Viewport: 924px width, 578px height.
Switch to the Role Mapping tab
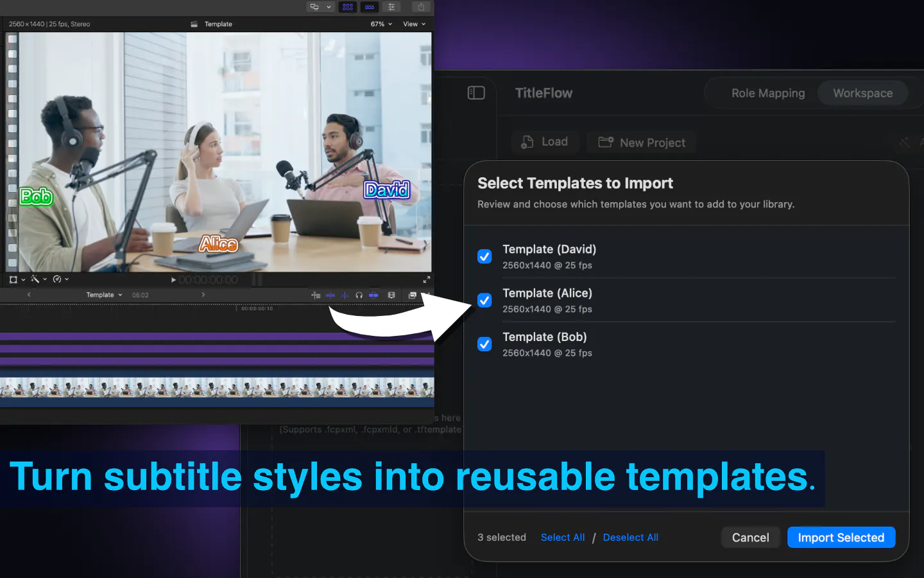[x=768, y=93]
